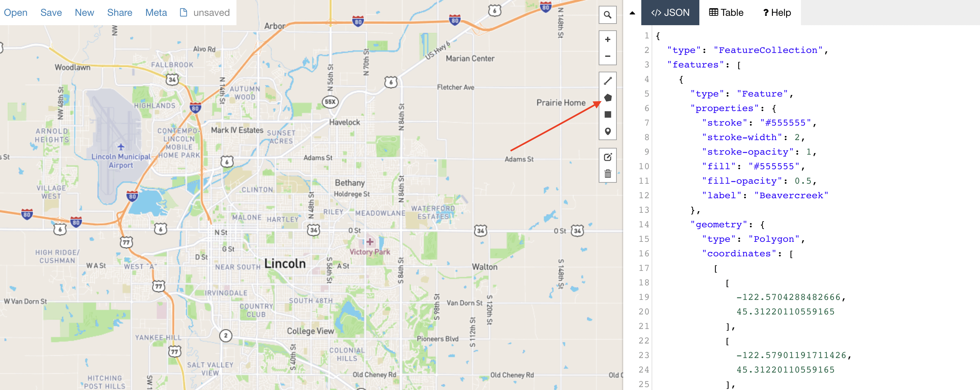Click the unsaved file name label

click(x=212, y=13)
